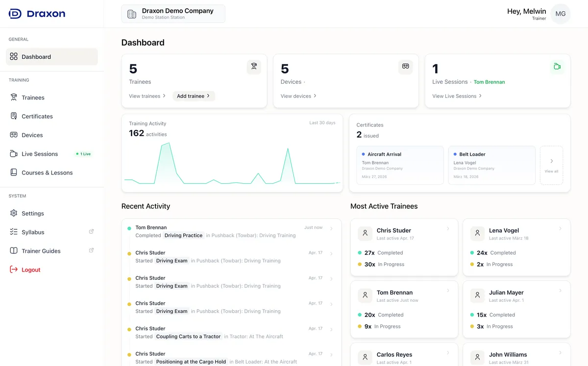Click the green Tom Brennan live session link

coord(489,82)
